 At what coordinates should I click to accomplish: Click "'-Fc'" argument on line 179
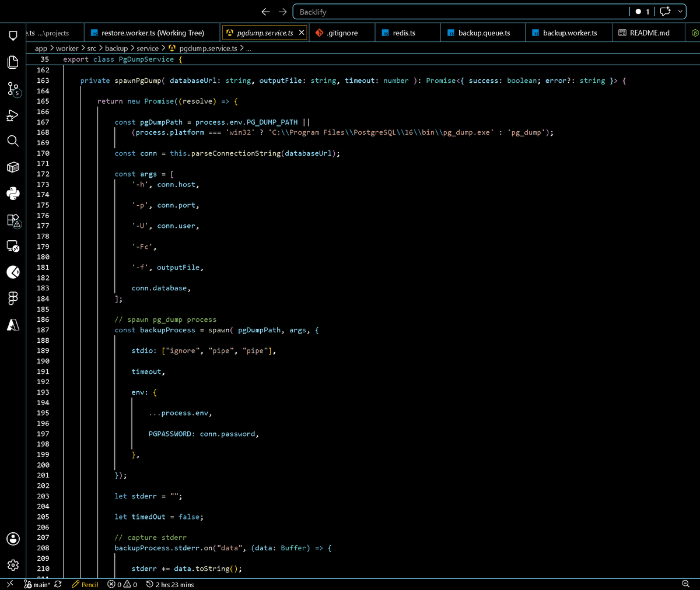pyautogui.click(x=142, y=247)
